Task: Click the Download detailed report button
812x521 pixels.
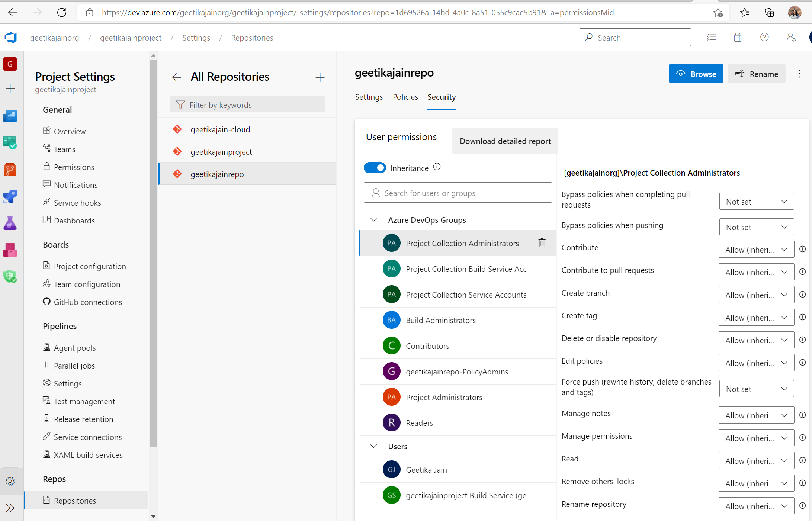Action: [505, 141]
